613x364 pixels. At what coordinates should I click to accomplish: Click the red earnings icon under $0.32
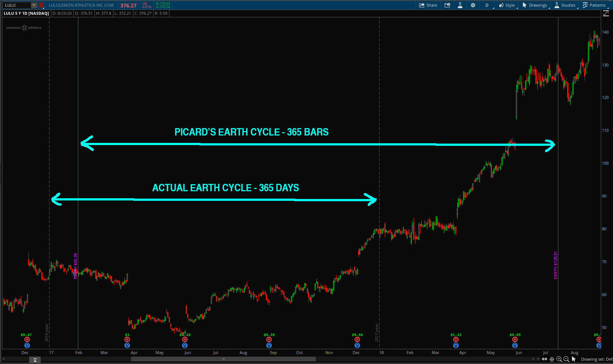tap(185, 340)
